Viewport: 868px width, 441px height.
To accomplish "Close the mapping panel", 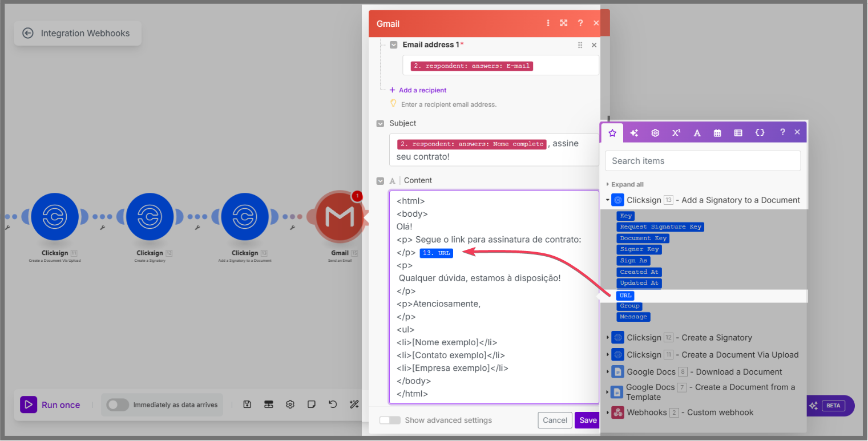I will pos(797,132).
